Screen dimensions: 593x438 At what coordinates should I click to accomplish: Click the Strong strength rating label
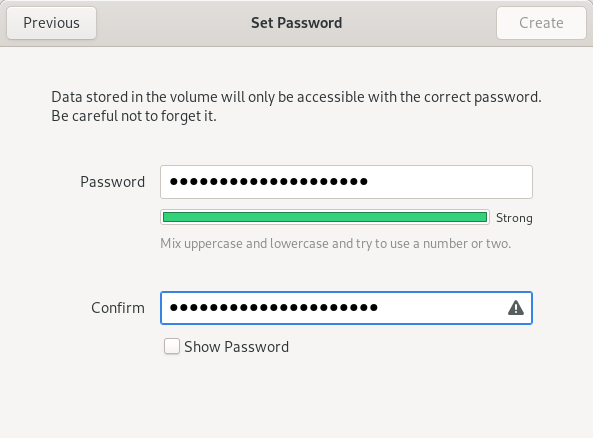pyautogui.click(x=514, y=218)
